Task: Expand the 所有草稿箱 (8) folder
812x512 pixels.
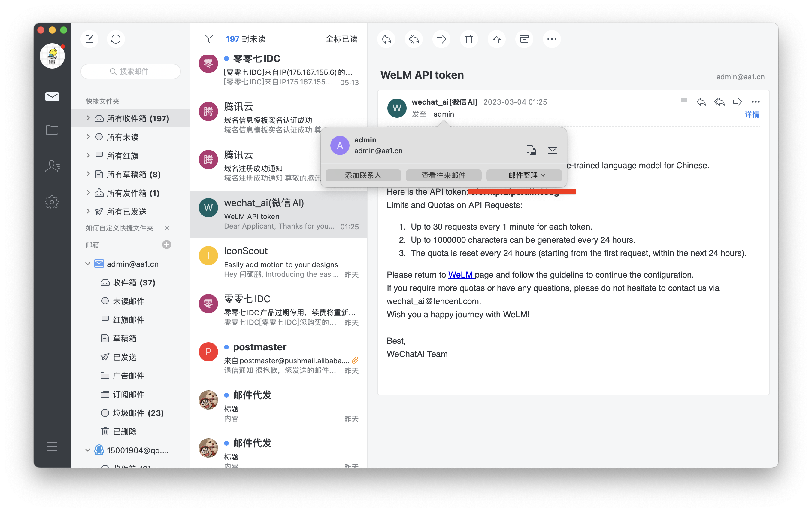Action: 88,174
